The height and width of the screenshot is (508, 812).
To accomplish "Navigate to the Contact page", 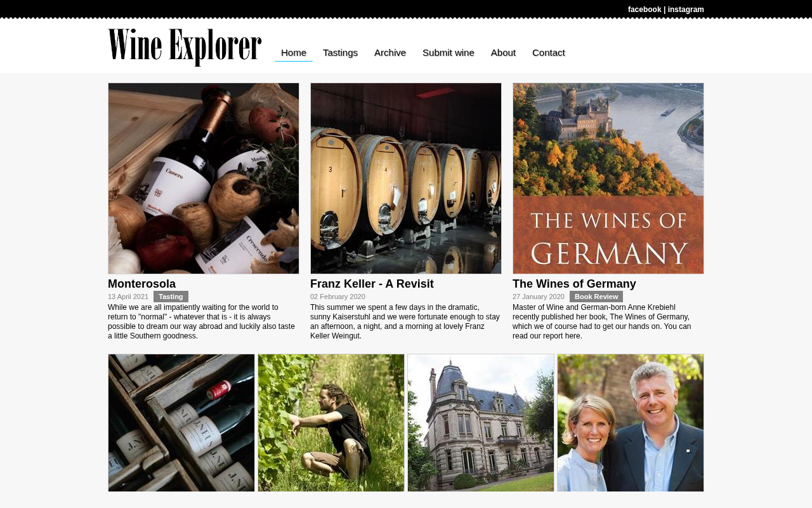I will point(549,53).
